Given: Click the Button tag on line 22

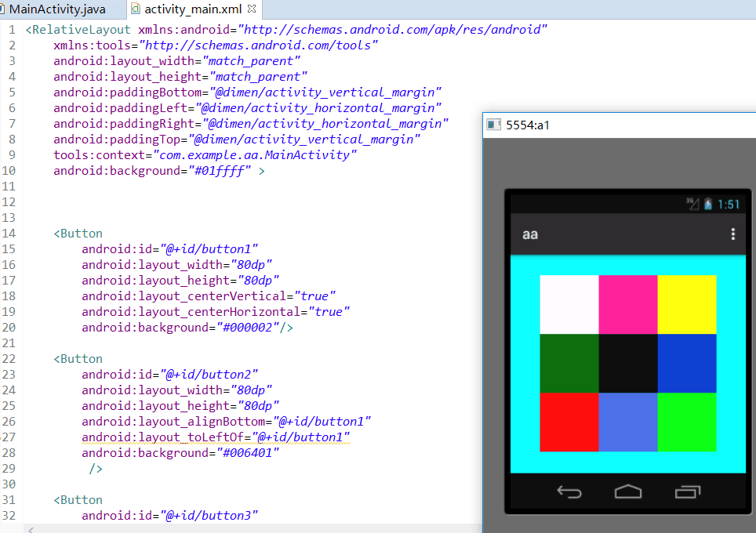Looking at the screenshot, I should [x=78, y=359].
